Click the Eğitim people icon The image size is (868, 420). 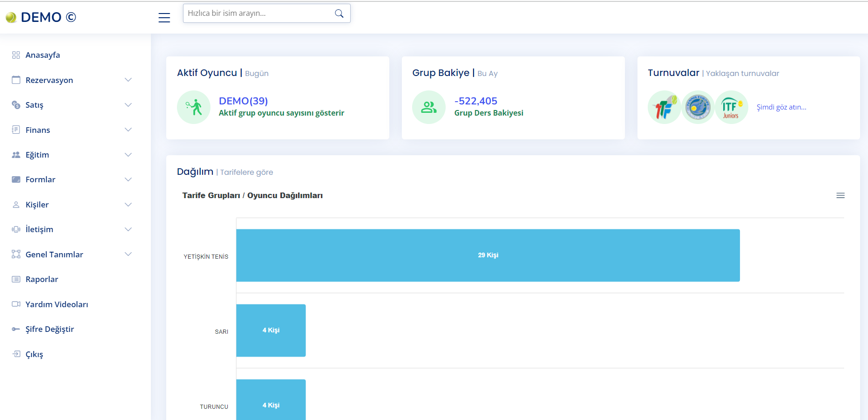16,154
